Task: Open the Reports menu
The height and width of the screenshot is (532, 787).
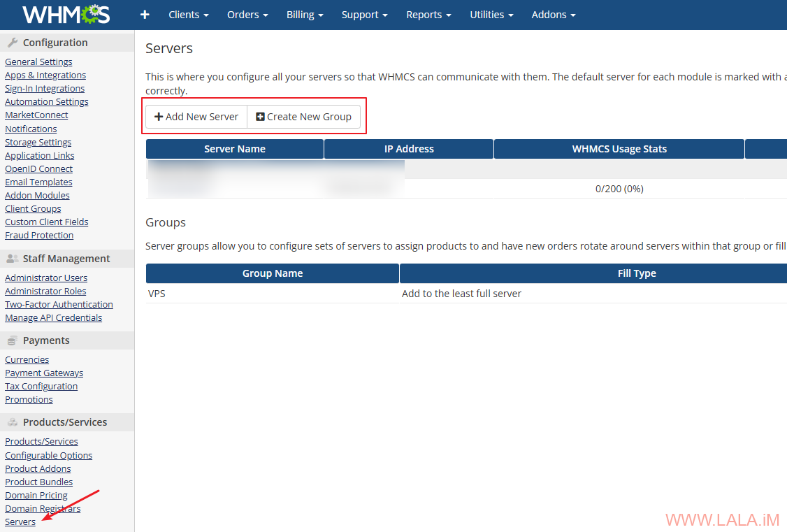Action: [x=428, y=15]
